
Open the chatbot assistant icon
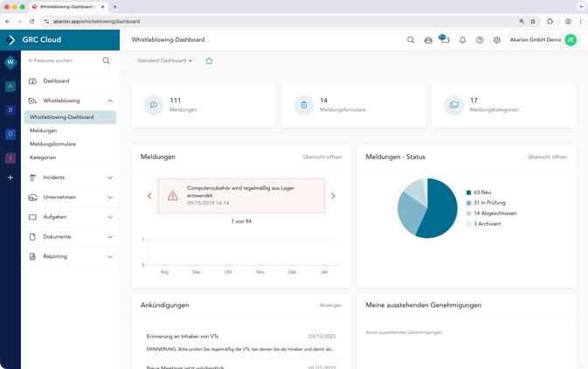coord(428,40)
